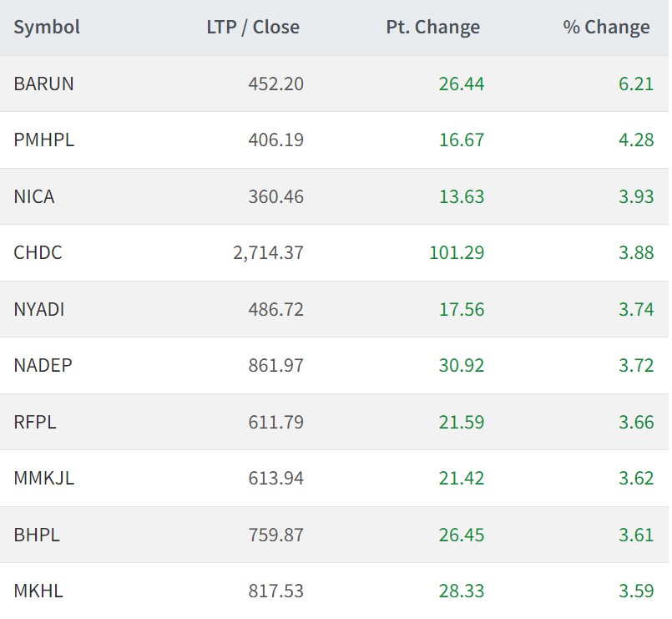Open the CHDC stock symbol
The height and width of the screenshot is (619, 672).
tap(38, 252)
